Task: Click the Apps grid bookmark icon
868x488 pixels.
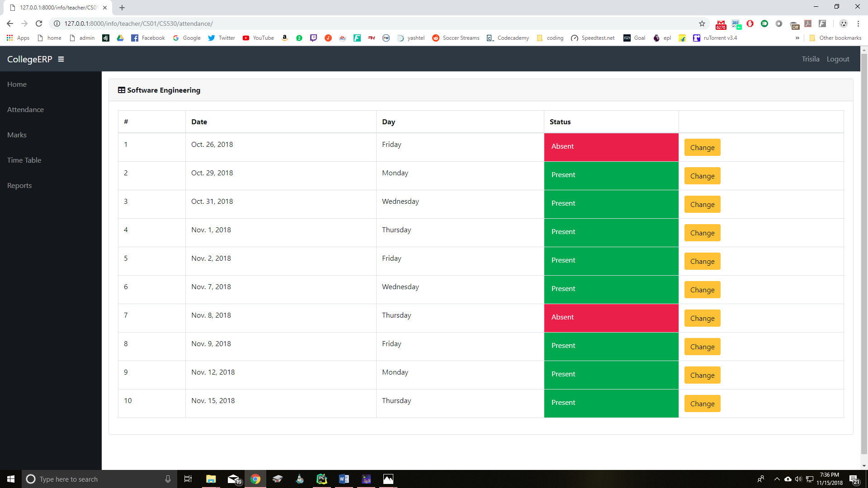Action: [x=9, y=38]
